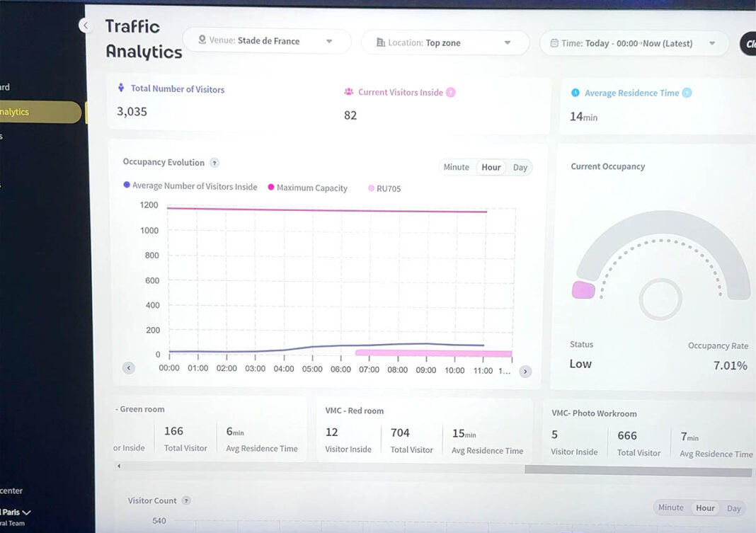This screenshot has height=533, width=756.
Task: Switch Occupancy Evolution chart to Minute view
Action: coord(456,167)
